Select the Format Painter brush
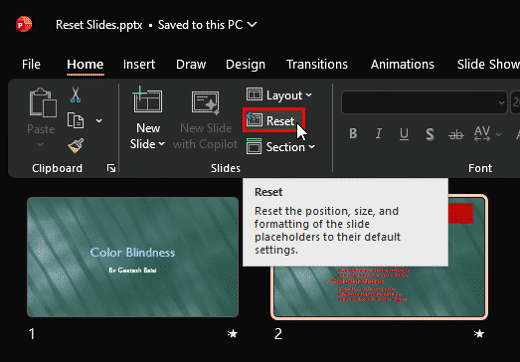The height and width of the screenshot is (362, 520). coord(76,146)
